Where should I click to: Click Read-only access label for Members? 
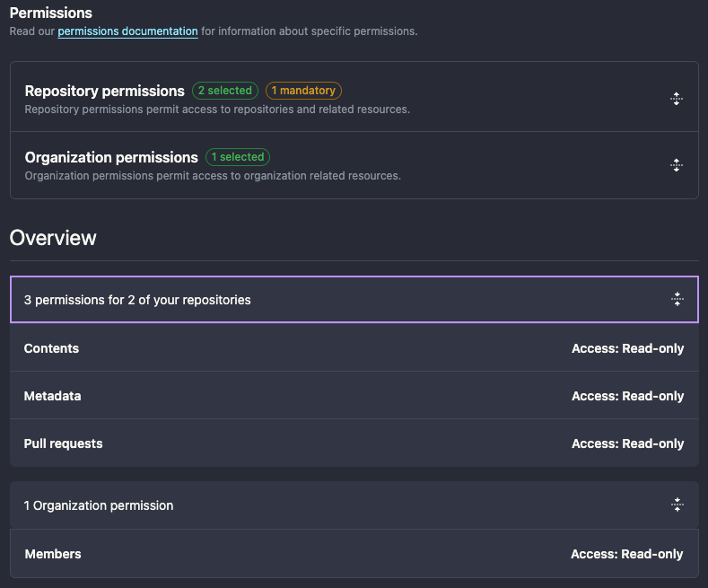[x=626, y=554]
